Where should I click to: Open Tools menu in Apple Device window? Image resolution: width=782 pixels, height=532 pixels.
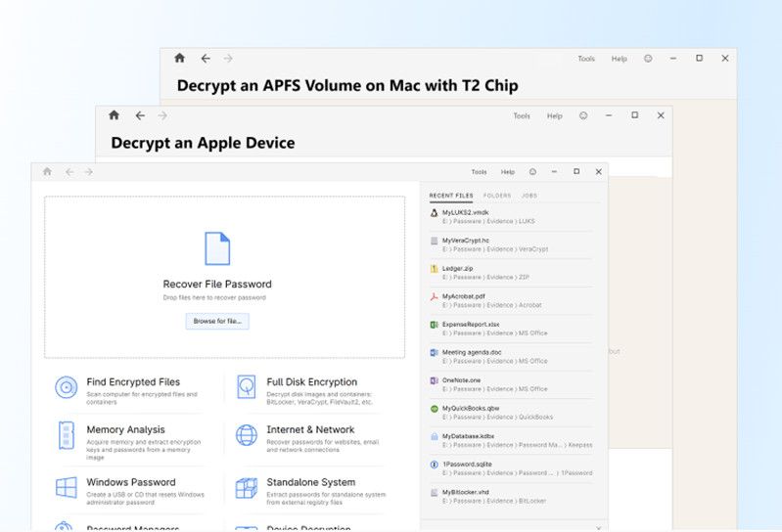522,116
